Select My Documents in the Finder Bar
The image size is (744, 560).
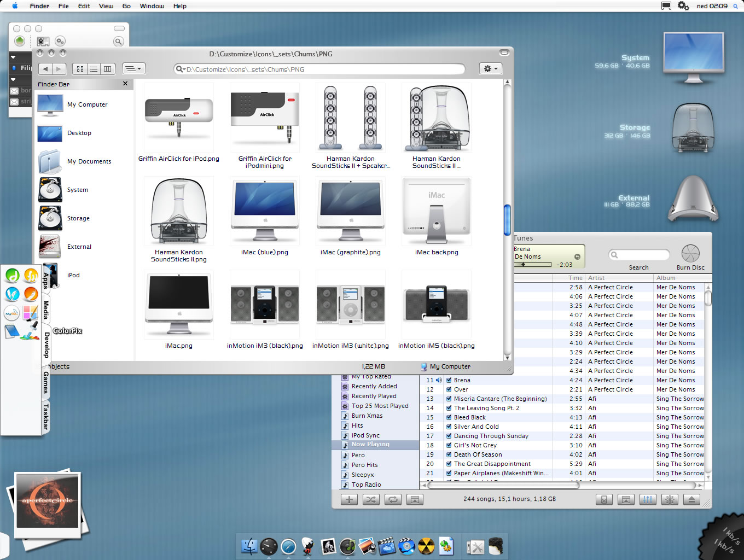click(x=83, y=161)
